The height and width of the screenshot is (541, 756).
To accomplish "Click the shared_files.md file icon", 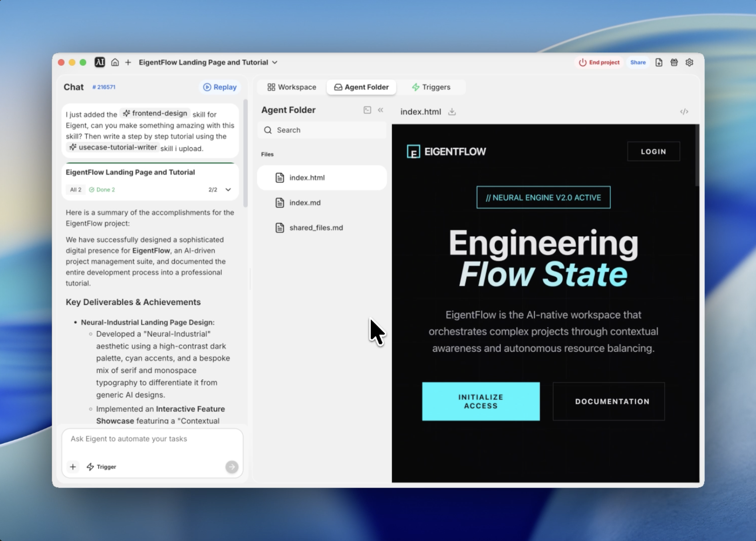I will 280,228.
